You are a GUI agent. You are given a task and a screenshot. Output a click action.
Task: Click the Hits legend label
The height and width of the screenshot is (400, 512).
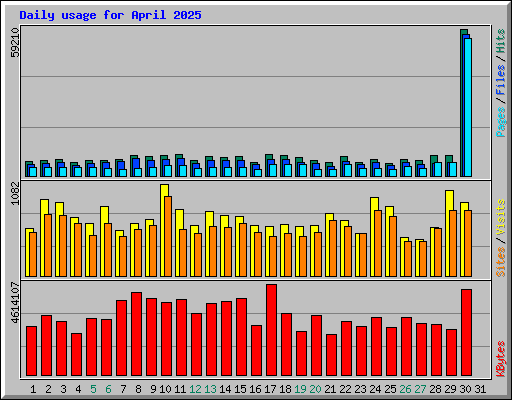pyautogui.click(x=501, y=41)
